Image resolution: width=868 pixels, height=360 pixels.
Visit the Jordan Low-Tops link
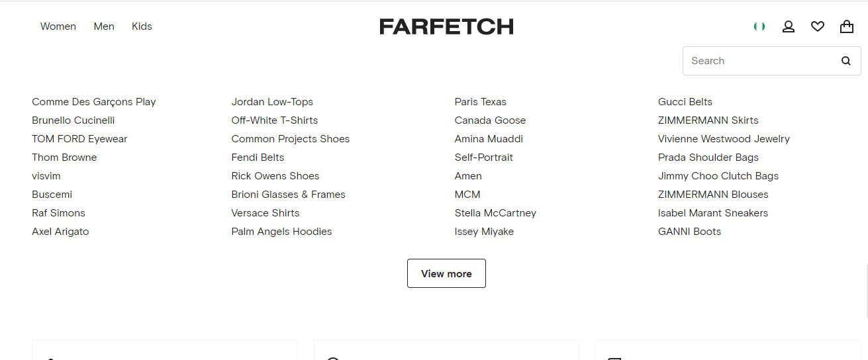(272, 102)
